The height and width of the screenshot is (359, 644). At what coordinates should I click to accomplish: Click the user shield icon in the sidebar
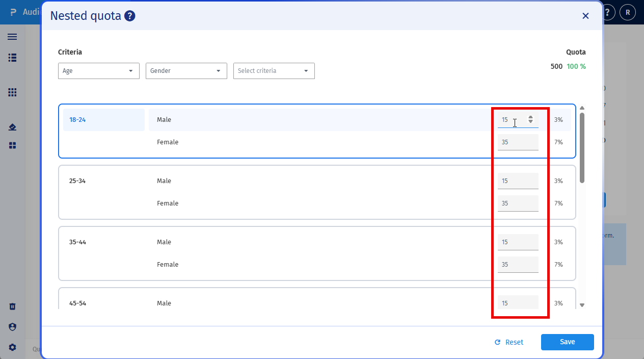12,327
